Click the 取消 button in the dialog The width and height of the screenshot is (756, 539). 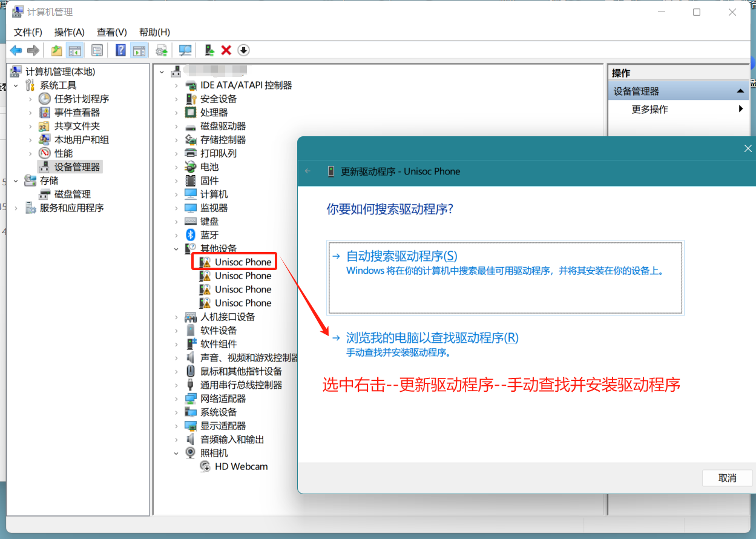[x=728, y=478]
